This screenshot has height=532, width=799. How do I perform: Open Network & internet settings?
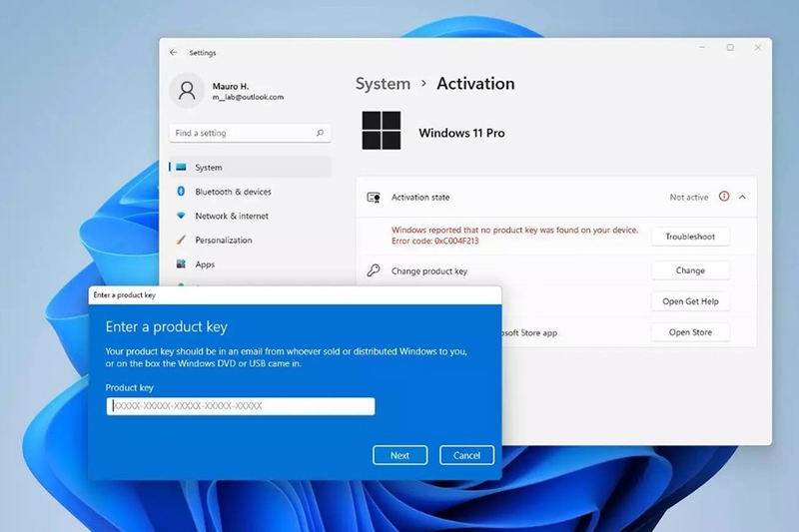pos(250,216)
